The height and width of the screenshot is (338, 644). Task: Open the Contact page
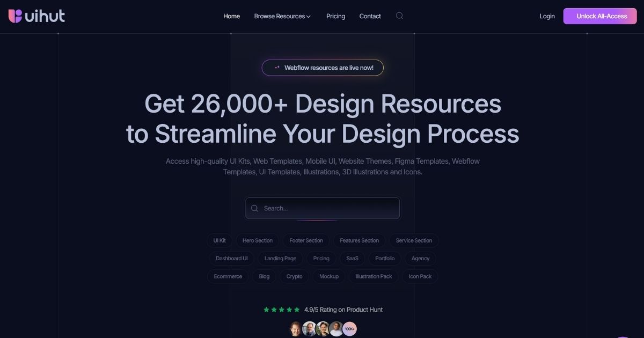point(370,16)
